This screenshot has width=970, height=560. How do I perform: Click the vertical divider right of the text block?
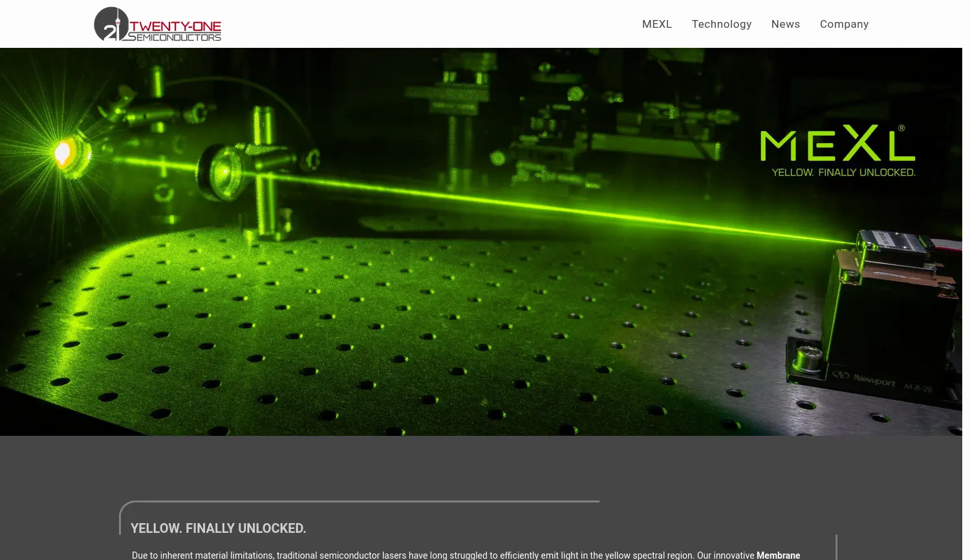click(835, 550)
